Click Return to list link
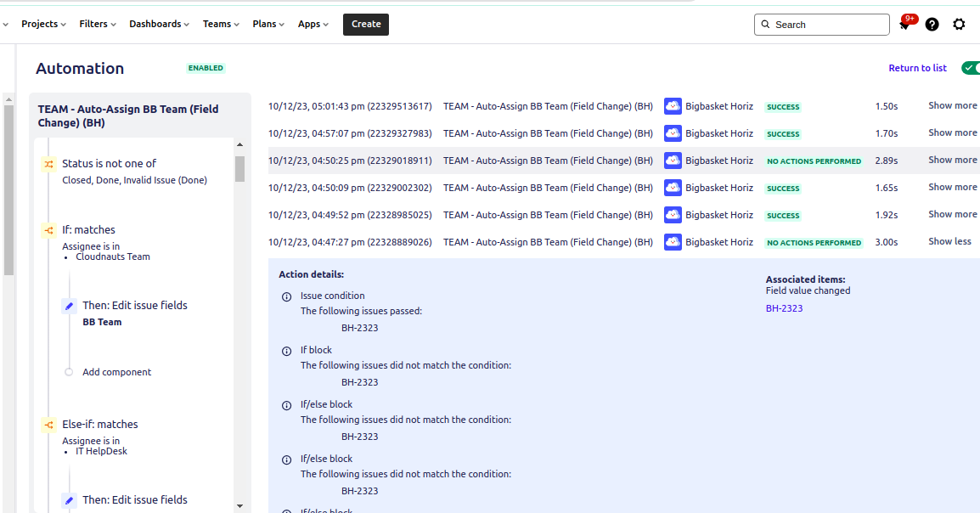The width and height of the screenshot is (980, 513). [917, 68]
